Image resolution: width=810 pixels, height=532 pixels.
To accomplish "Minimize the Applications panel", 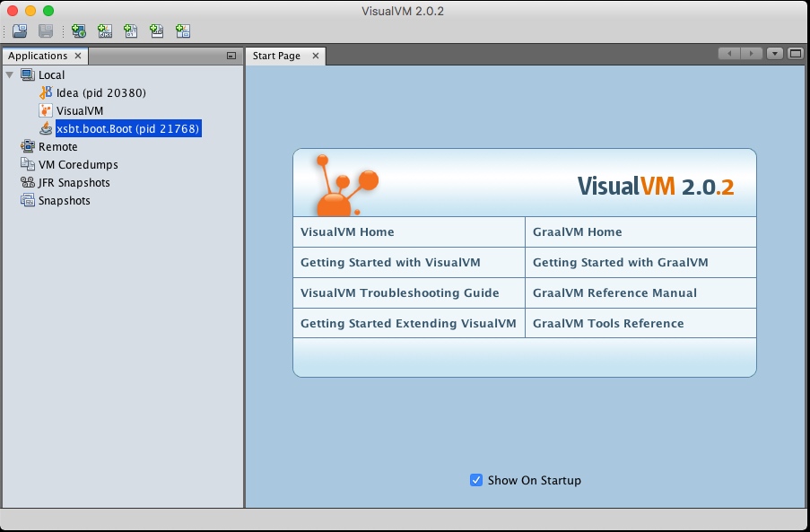I will coord(231,56).
